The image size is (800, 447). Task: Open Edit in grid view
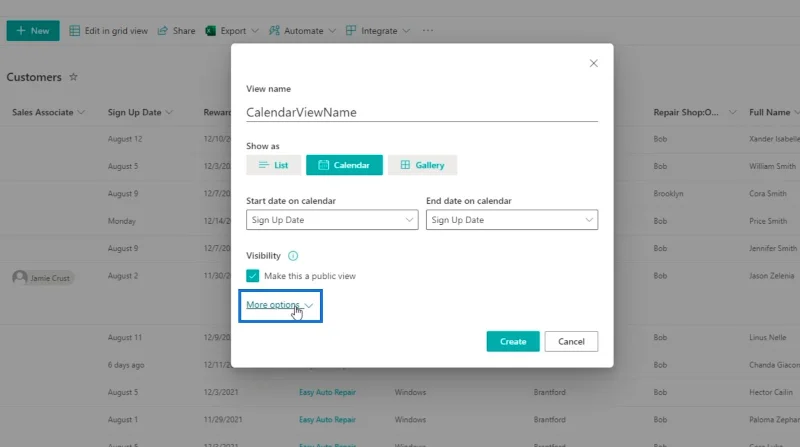pyautogui.click(x=109, y=31)
